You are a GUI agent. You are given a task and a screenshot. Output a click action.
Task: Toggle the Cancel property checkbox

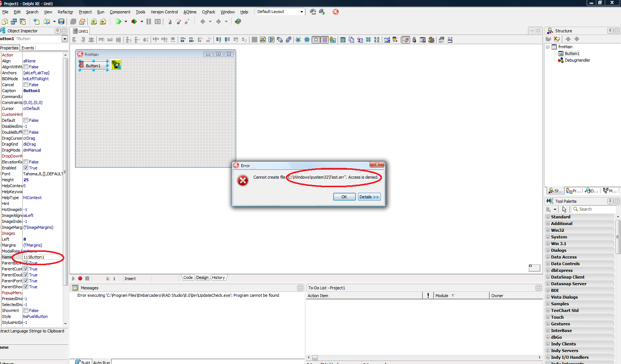tap(26, 85)
